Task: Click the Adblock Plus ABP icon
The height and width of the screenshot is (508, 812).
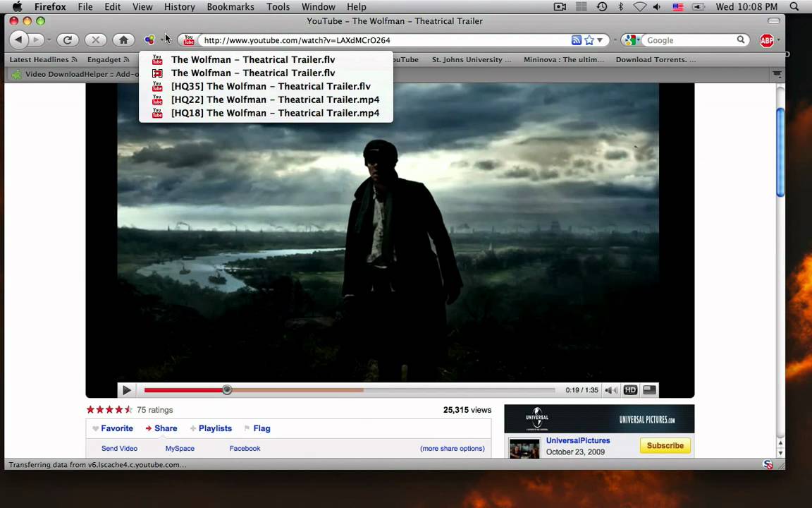Action: tap(766, 40)
